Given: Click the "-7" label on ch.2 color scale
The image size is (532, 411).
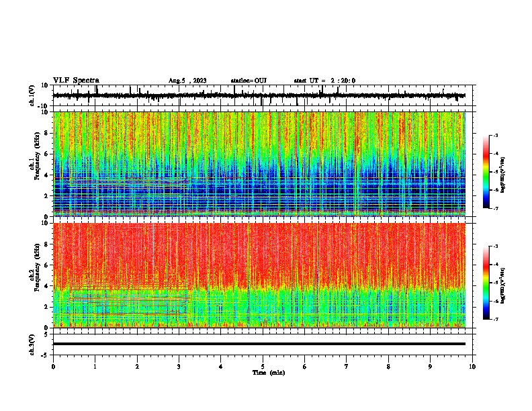Looking at the screenshot, I should pyautogui.click(x=496, y=319).
